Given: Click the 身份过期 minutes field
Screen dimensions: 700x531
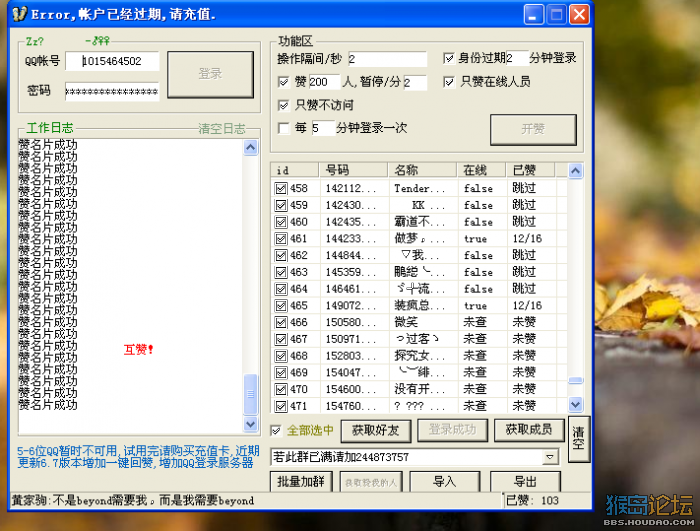Looking at the screenshot, I should (517, 58).
